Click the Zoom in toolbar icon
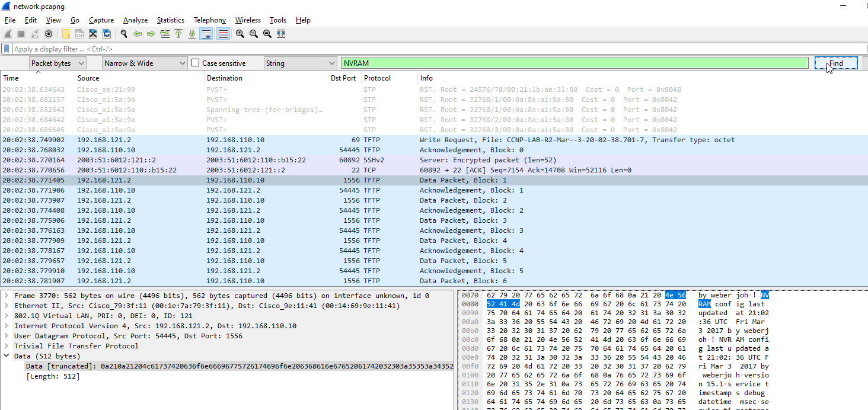868x410 pixels. coord(240,34)
